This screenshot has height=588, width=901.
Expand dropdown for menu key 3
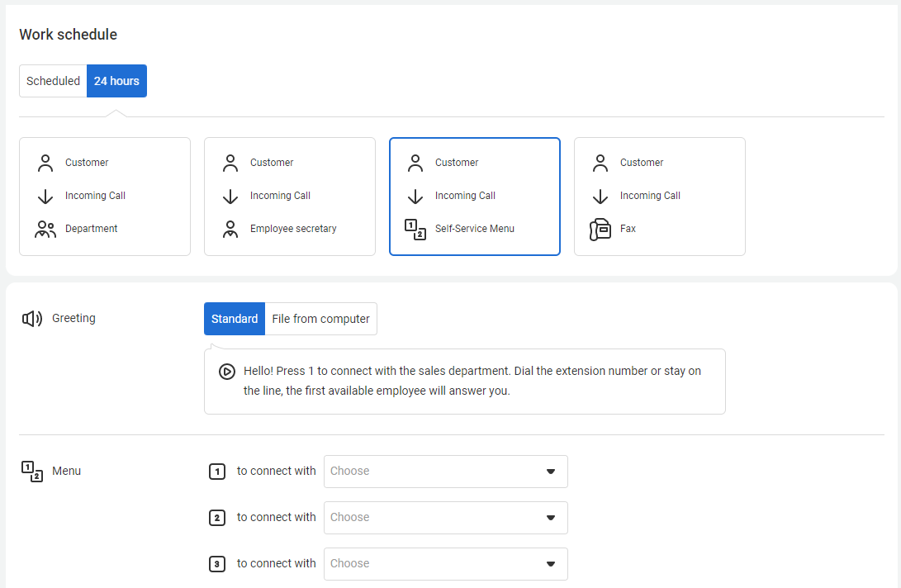pyautogui.click(x=445, y=564)
